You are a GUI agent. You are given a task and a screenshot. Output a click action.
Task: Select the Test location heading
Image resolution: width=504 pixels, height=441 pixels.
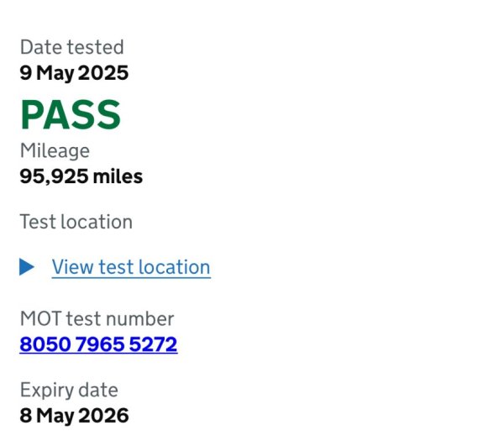76,222
